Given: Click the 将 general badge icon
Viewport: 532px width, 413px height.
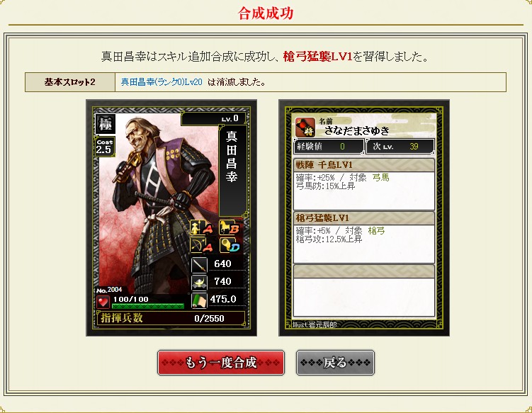Looking at the screenshot, I should coord(305,127).
